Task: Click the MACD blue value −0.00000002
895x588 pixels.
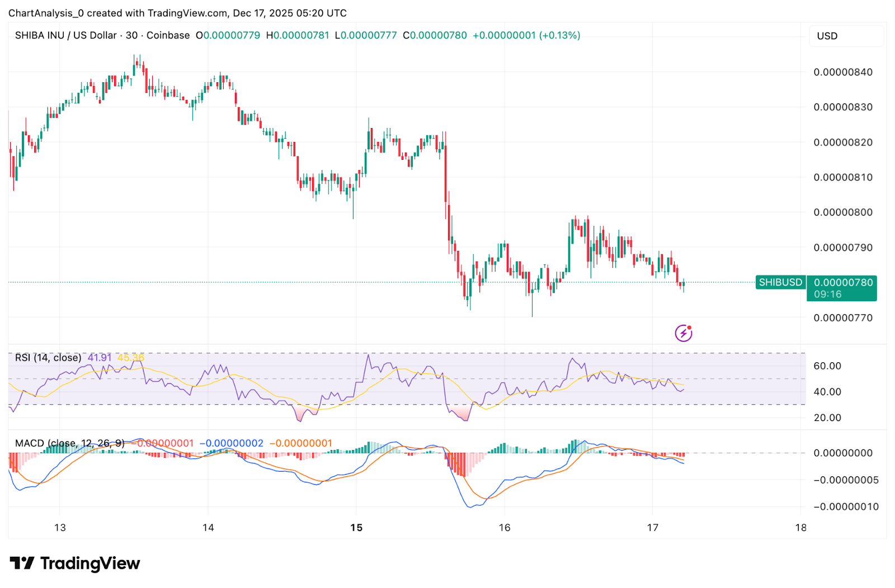Action: pos(232,443)
